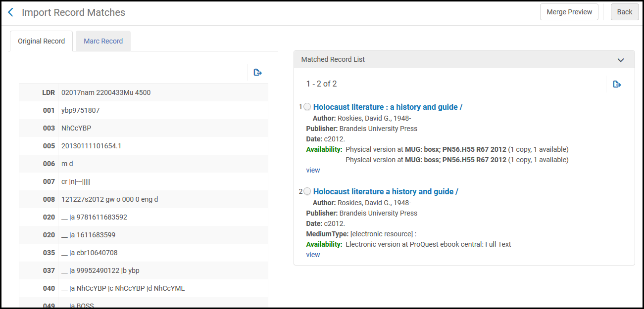Select the LDR field value row
The height and width of the screenshot is (309, 644).
point(144,92)
